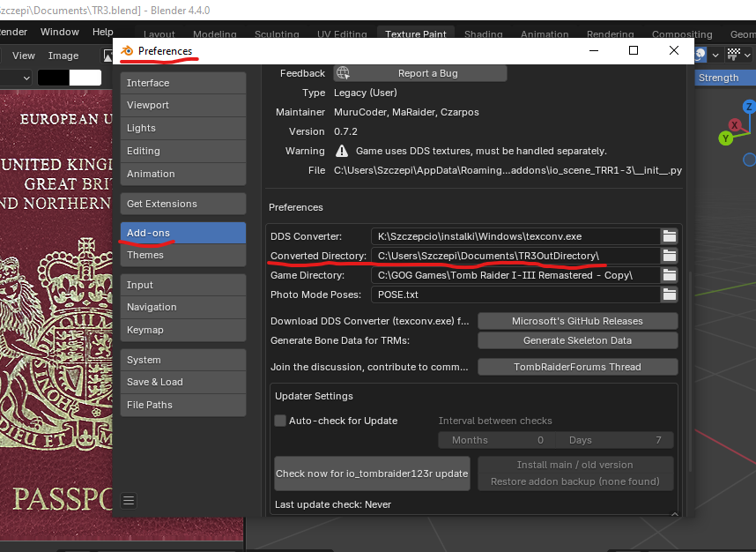Enable Auto-check for Update checkbox
The width and height of the screenshot is (756, 552).
coord(280,421)
